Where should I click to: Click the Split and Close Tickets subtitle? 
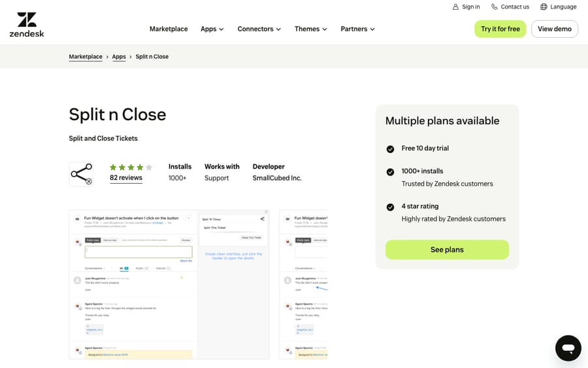(103, 139)
